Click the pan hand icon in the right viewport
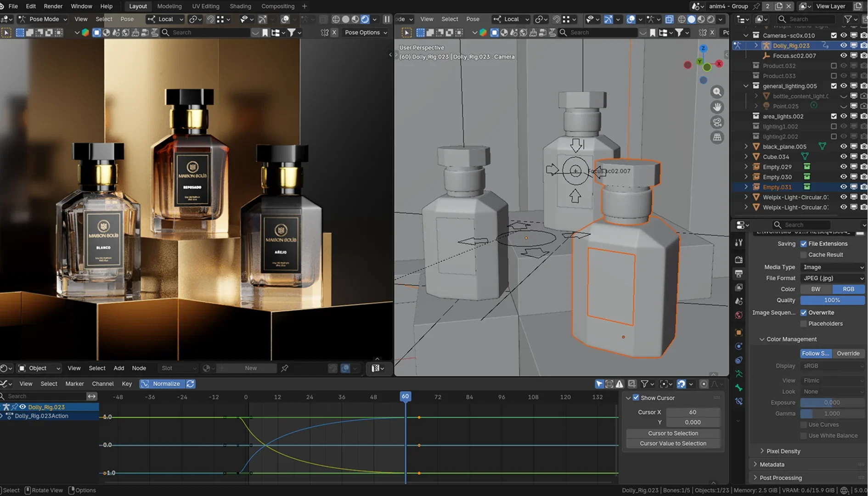Viewport: 868px width, 496px height. click(717, 107)
